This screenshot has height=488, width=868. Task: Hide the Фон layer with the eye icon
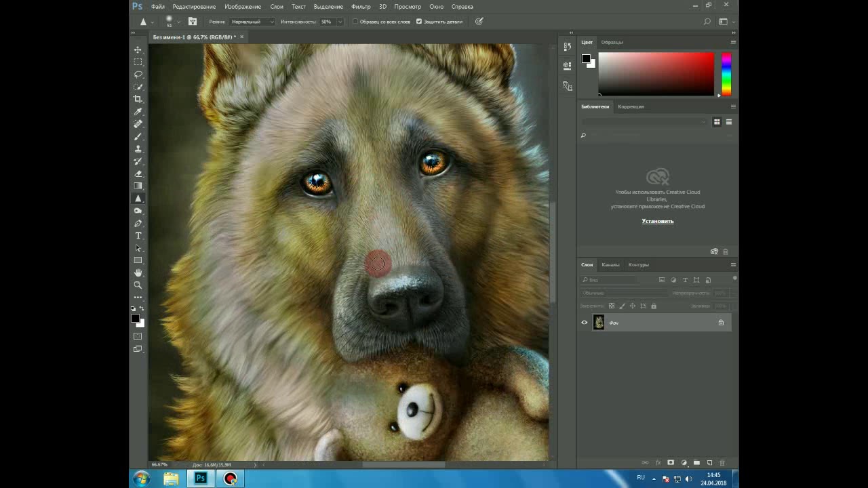coord(585,323)
